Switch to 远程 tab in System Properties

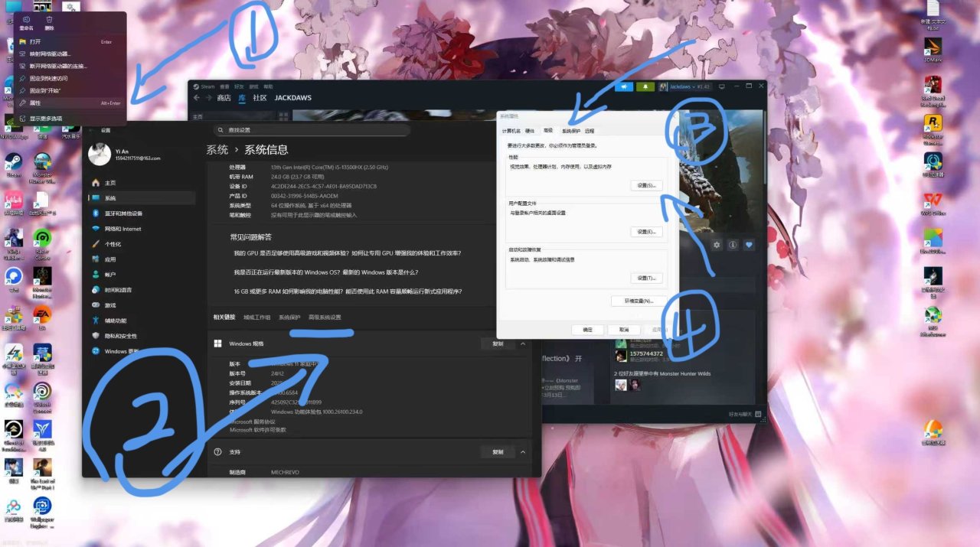tap(590, 131)
